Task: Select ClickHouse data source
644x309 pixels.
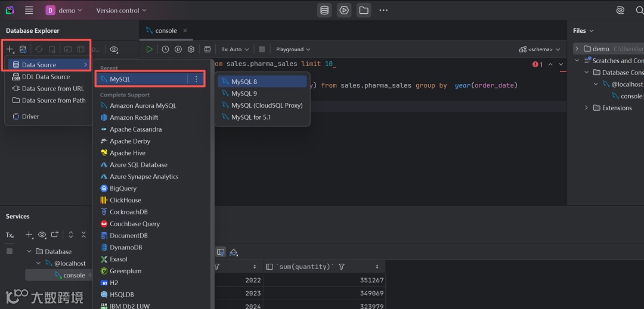Action: (153, 200)
